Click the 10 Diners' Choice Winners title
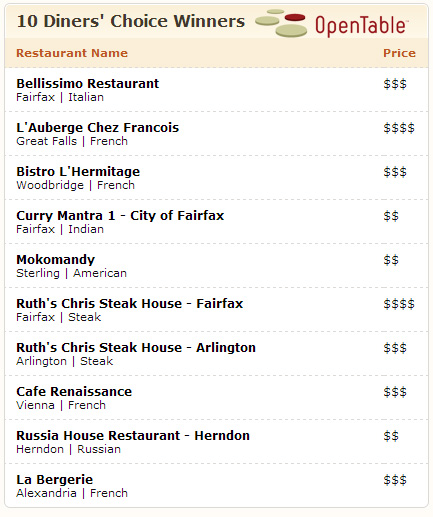 (131, 21)
